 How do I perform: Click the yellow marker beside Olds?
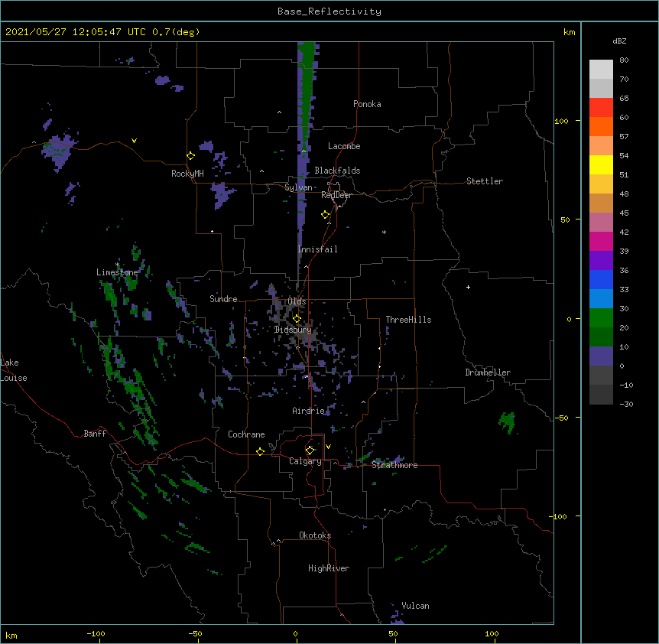[297, 319]
